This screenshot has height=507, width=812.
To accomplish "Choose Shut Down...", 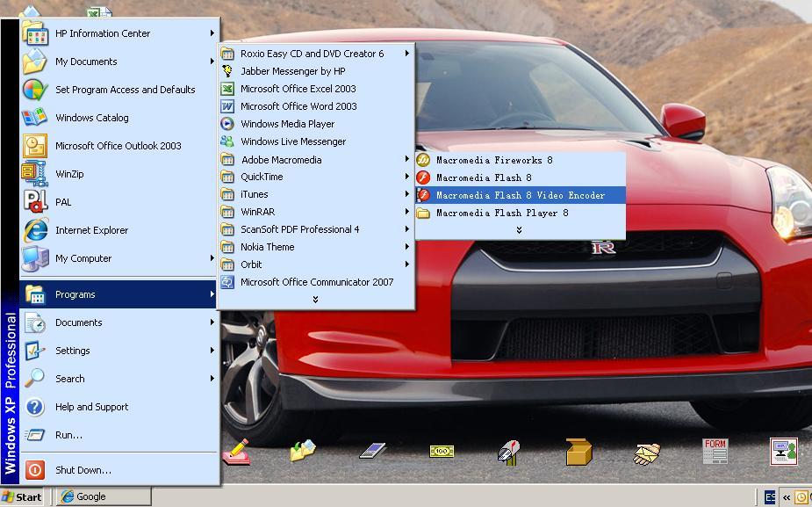I will (119, 470).
